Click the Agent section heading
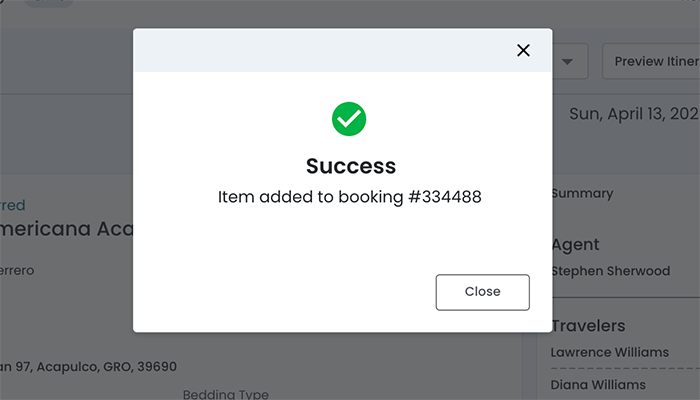Screen dimensions: 700x400 point(576,244)
